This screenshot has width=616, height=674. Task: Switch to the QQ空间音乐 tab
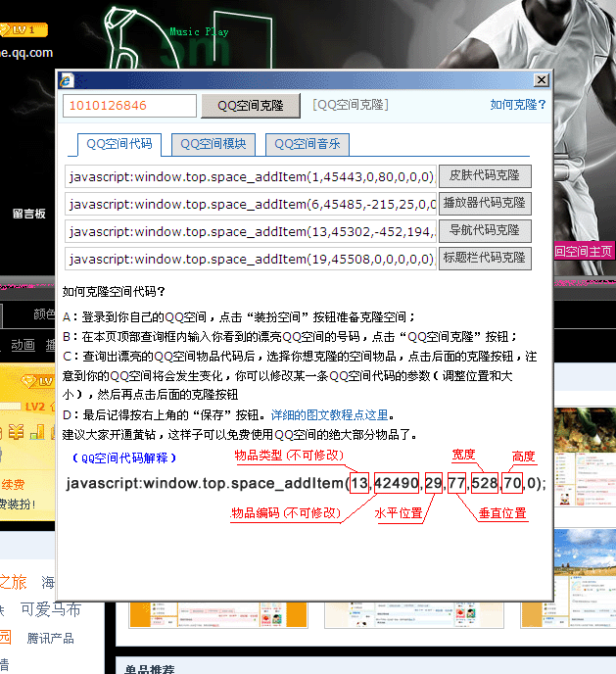tap(308, 144)
